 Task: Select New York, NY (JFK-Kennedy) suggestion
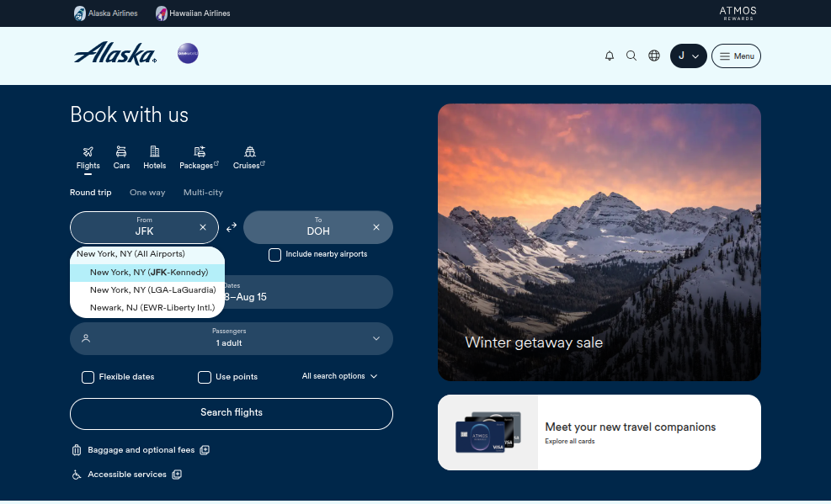[x=147, y=273]
